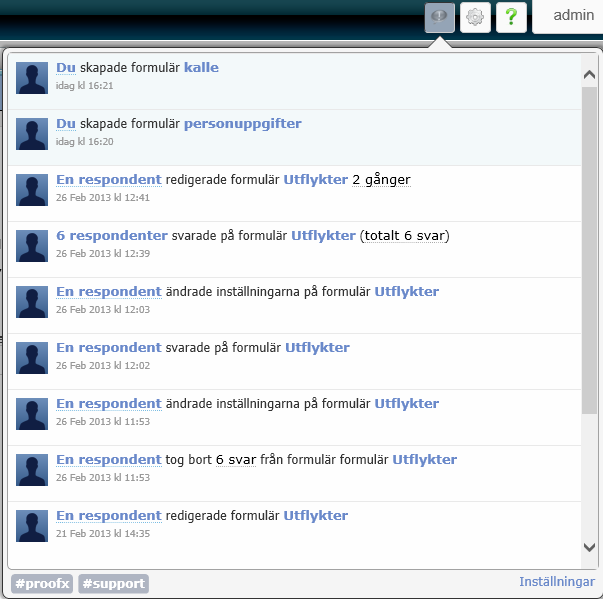603x599 pixels.
Task: Open the 'kalle' form link
Action: (201, 67)
